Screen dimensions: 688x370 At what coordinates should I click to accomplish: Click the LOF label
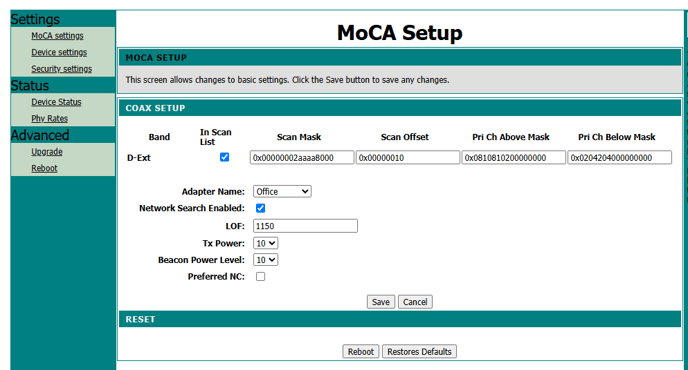(x=235, y=226)
